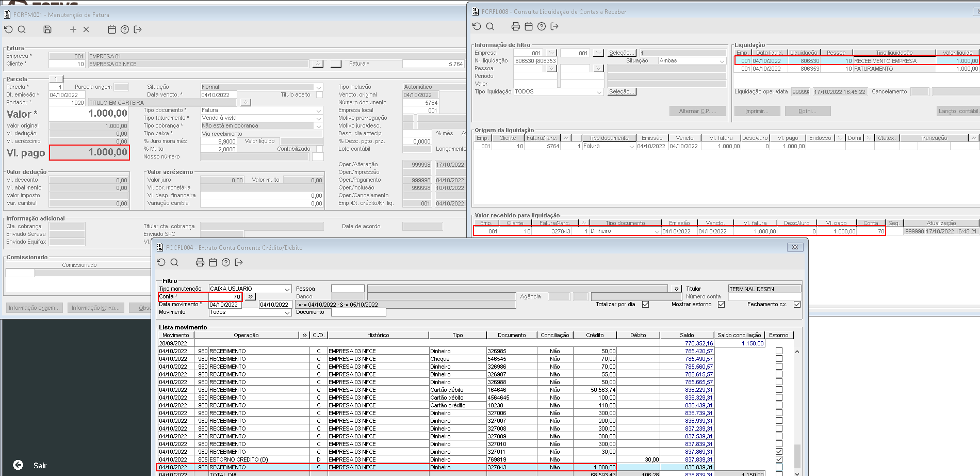The height and width of the screenshot is (476, 980).
Task: Refresh the Extrato Conta Corrente window
Action: [x=161, y=262]
